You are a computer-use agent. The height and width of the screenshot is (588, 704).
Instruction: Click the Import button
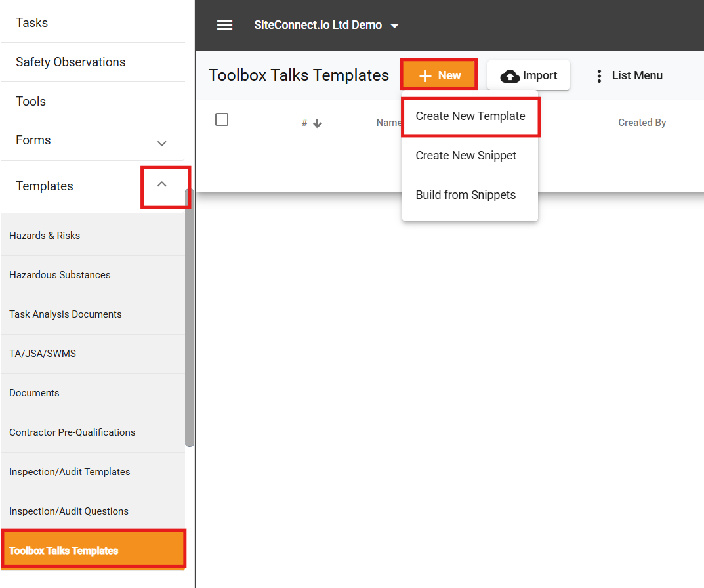point(529,75)
